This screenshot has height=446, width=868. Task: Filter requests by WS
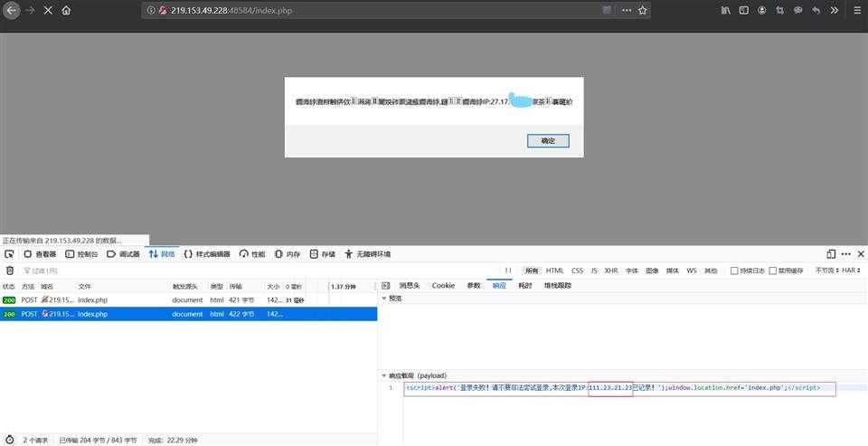[692, 270]
